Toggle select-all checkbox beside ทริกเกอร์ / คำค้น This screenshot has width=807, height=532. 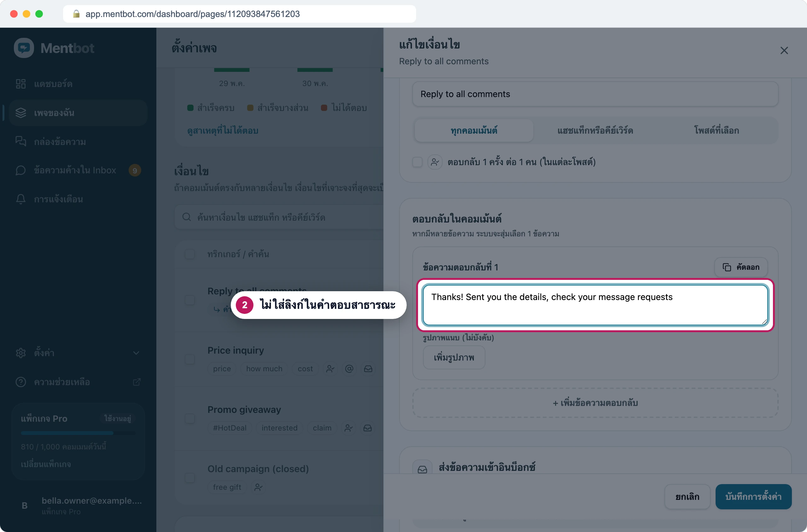tap(190, 254)
